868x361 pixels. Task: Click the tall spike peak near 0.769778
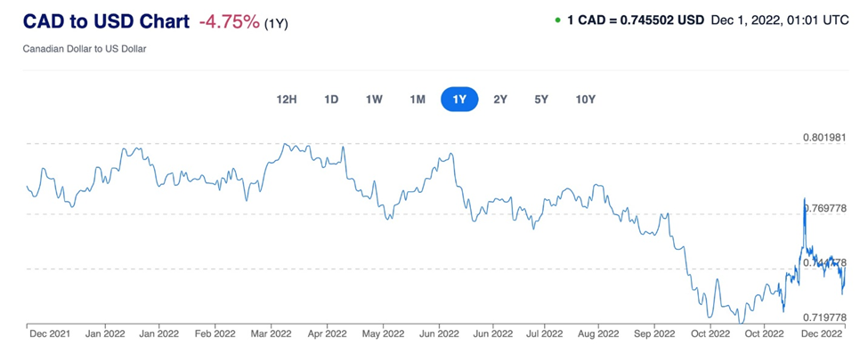(804, 198)
